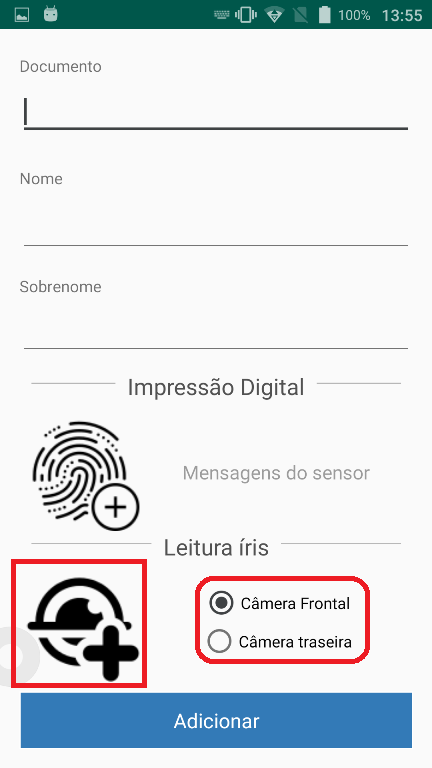Select the Câmera traseira radio button

point(219,641)
